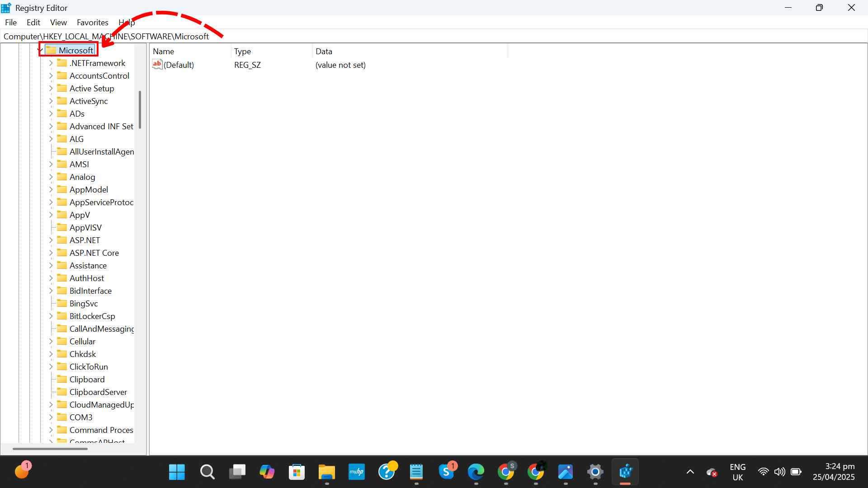Viewport: 868px width, 488px height.
Task: Launch Microsoft Edge from the taskbar
Action: click(476, 471)
